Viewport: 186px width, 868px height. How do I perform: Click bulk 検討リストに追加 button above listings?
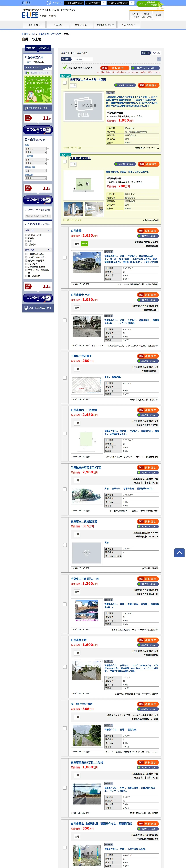click(145, 68)
